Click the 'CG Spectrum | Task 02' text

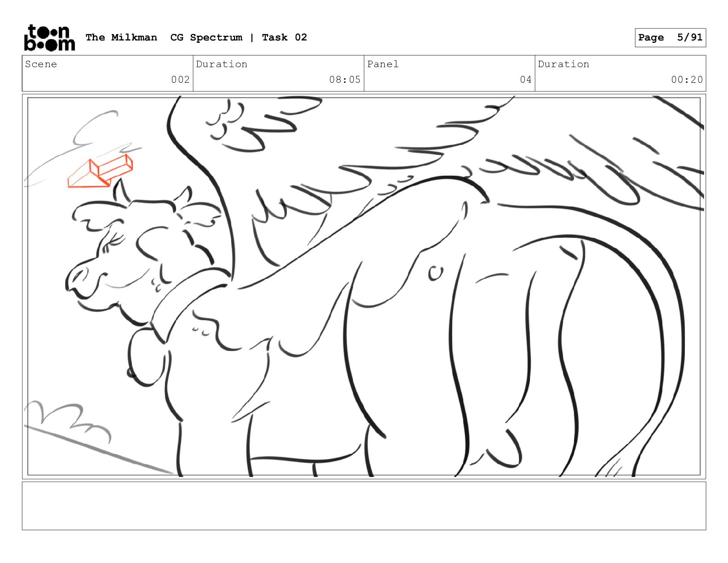click(x=239, y=37)
